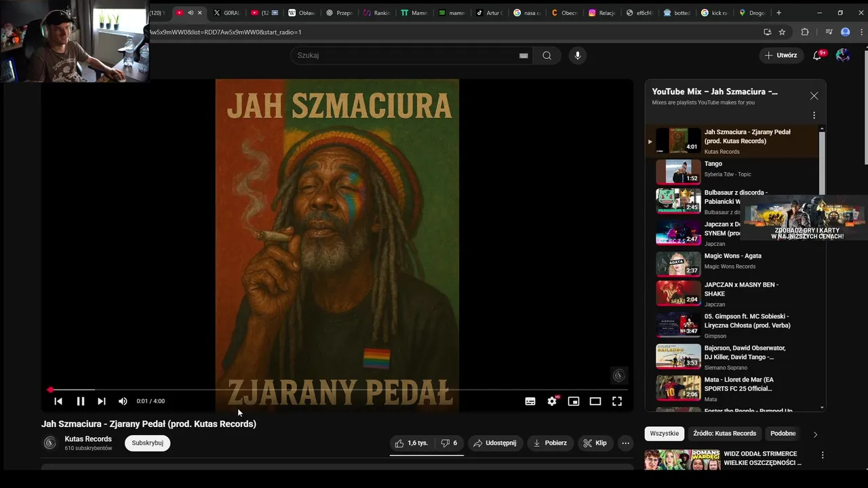Open options for WIDZ ODDAŁ STRIMERCE video
The height and width of the screenshot is (488, 868).
pyautogui.click(x=823, y=455)
